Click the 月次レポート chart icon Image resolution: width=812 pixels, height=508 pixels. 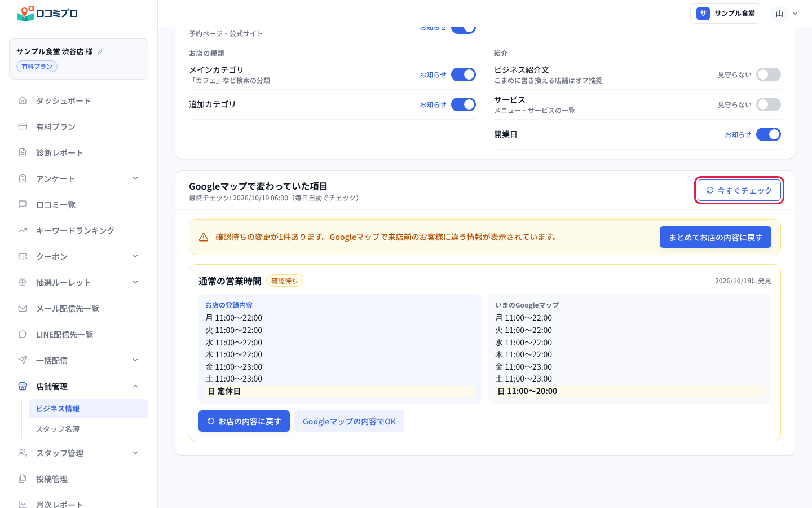(x=23, y=504)
